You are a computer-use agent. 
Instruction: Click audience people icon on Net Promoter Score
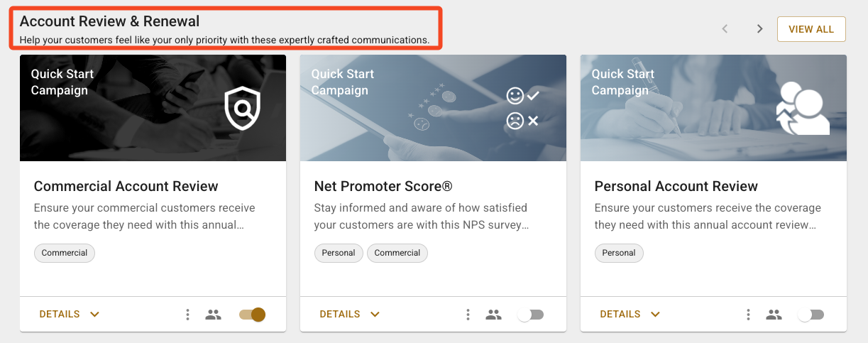click(493, 315)
